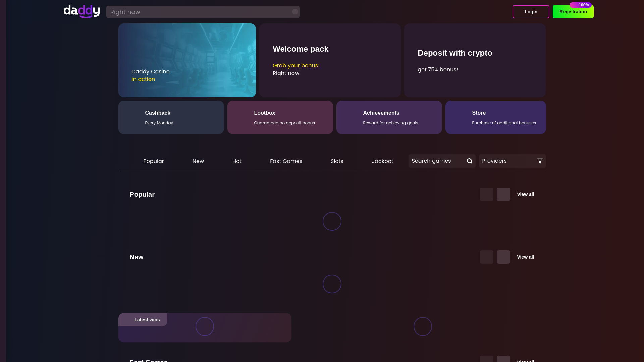Click View all in the New section

[526, 257]
